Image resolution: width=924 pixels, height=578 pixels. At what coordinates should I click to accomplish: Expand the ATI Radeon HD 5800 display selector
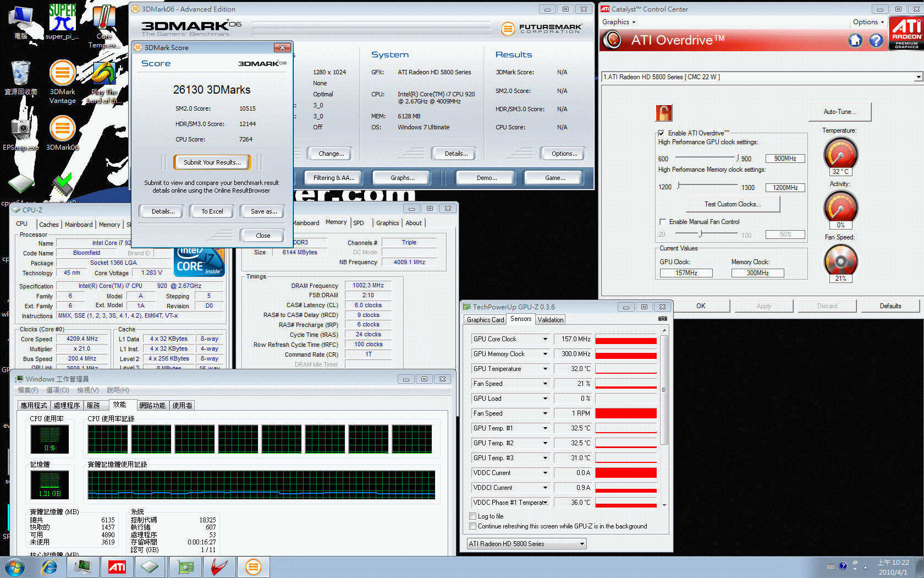(x=918, y=77)
